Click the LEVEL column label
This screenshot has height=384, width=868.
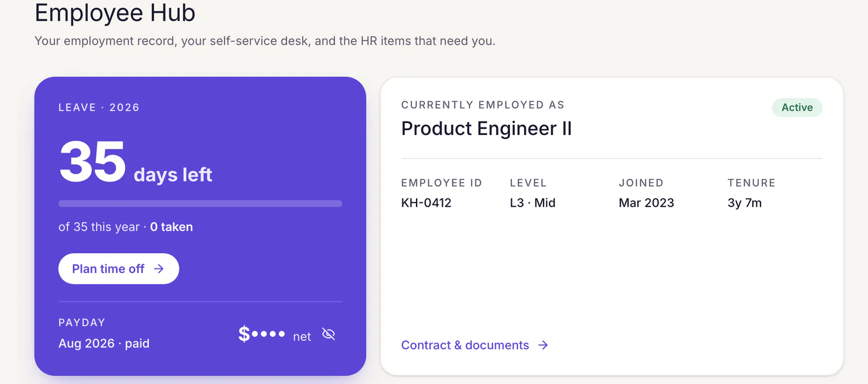(528, 183)
